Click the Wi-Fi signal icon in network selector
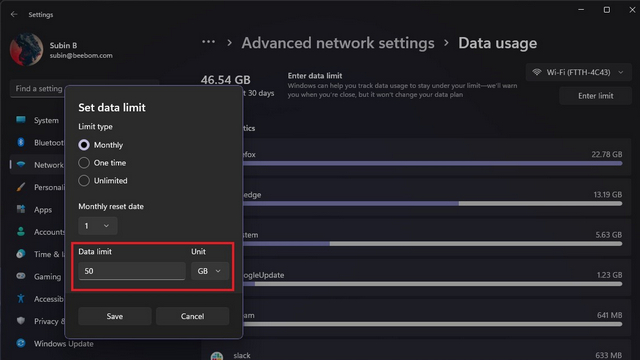 [537, 72]
